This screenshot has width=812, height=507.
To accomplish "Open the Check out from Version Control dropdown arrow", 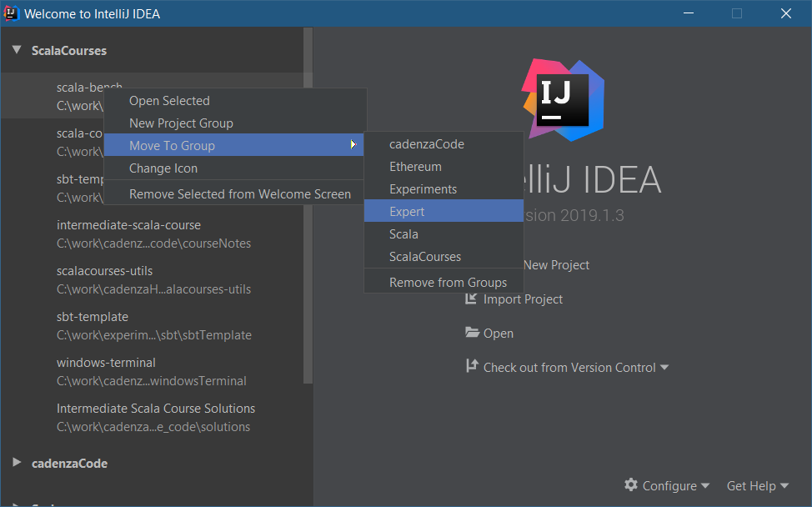I will click(x=664, y=368).
